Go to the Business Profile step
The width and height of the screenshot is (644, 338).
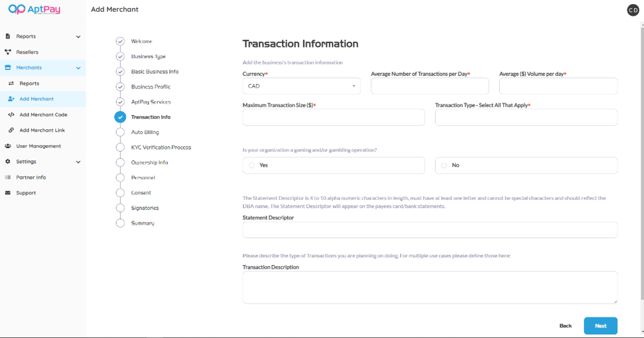click(151, 87)
